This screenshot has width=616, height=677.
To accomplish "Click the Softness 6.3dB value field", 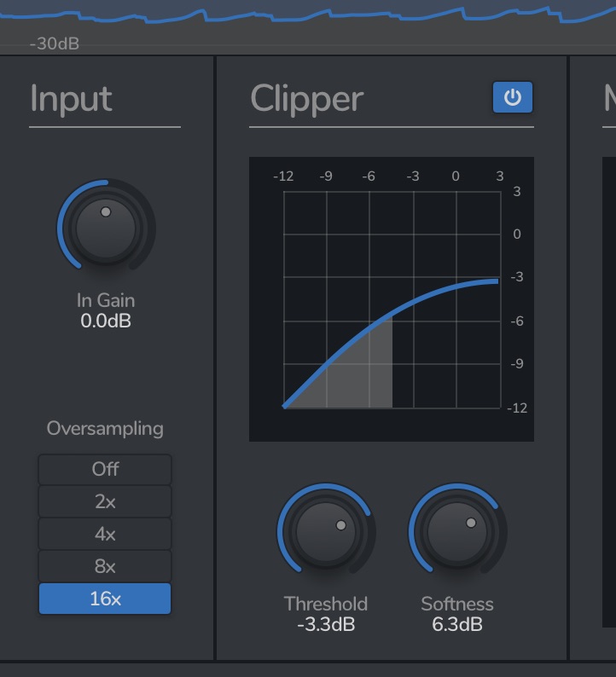I will coord(457,625).
